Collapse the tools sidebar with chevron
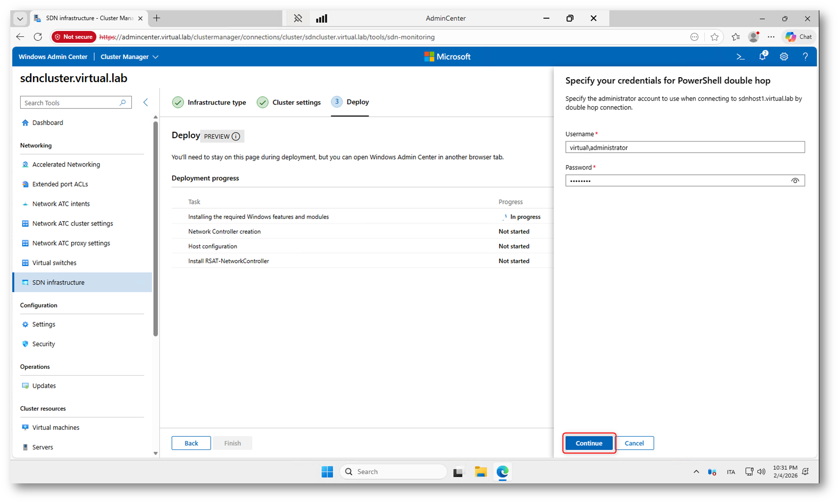This screenshot has width=840, height=504. coord(145,103)
